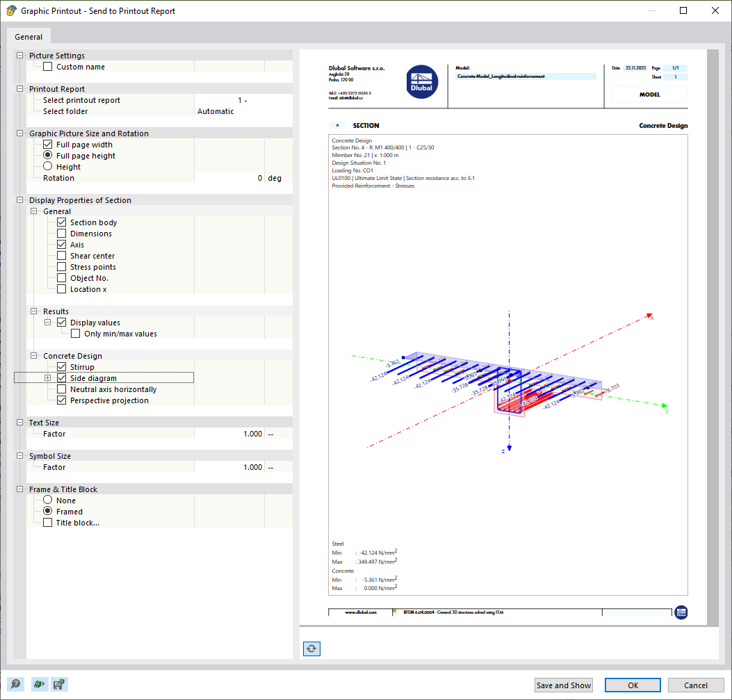Click the Dlubal logo in preview header
The height and width of the screenshot is (700, 732).
point(421,81)
